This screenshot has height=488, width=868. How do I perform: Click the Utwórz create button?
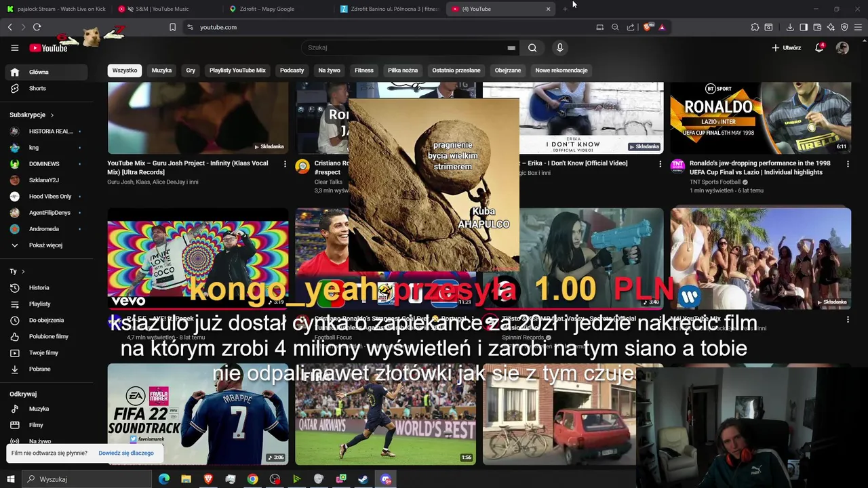tap(787, 47)
